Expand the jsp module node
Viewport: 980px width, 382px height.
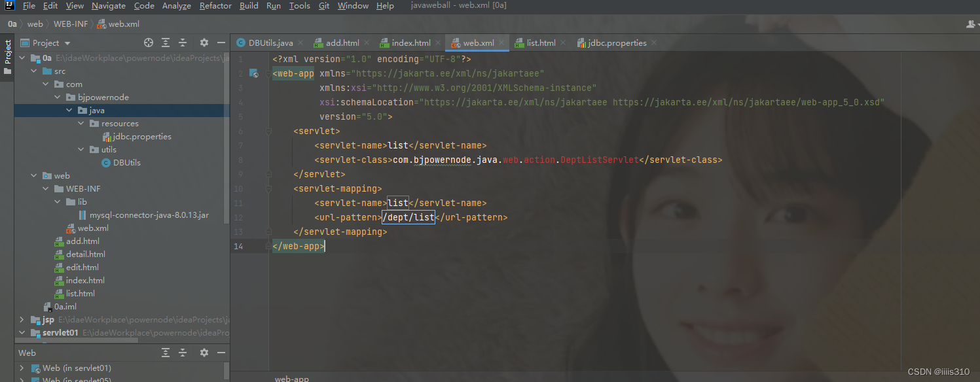[x=22, y=320]
